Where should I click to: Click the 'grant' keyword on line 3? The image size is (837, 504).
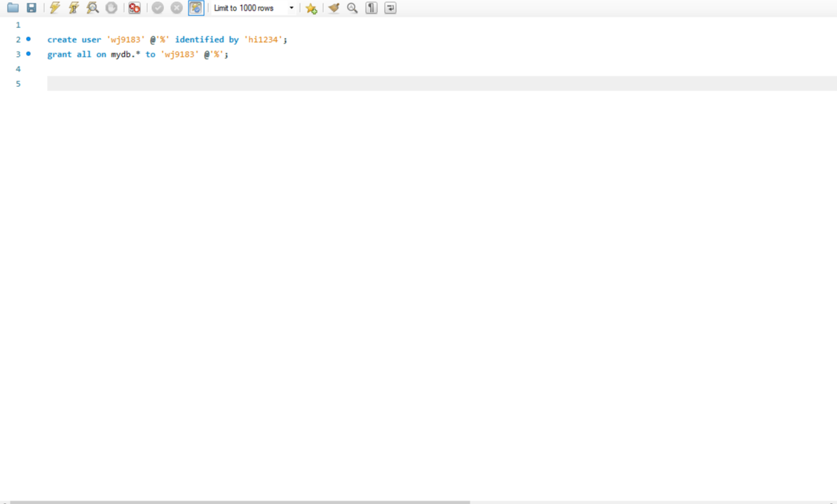pos(60,55)
